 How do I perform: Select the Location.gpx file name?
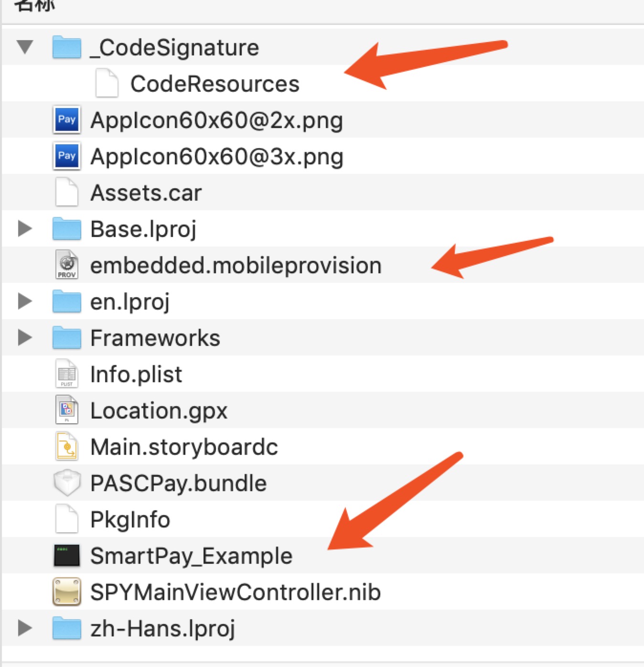coord(159,411)
